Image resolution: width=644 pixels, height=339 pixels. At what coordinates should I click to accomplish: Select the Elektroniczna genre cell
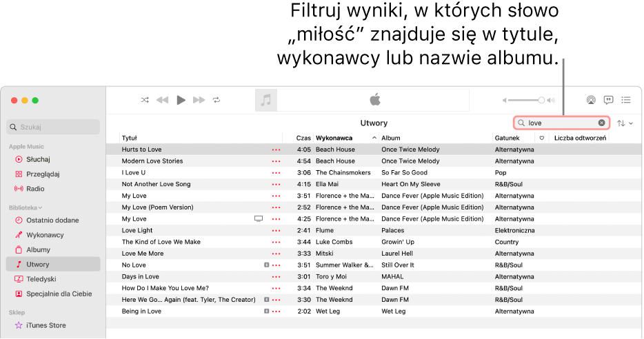point(514,230)
